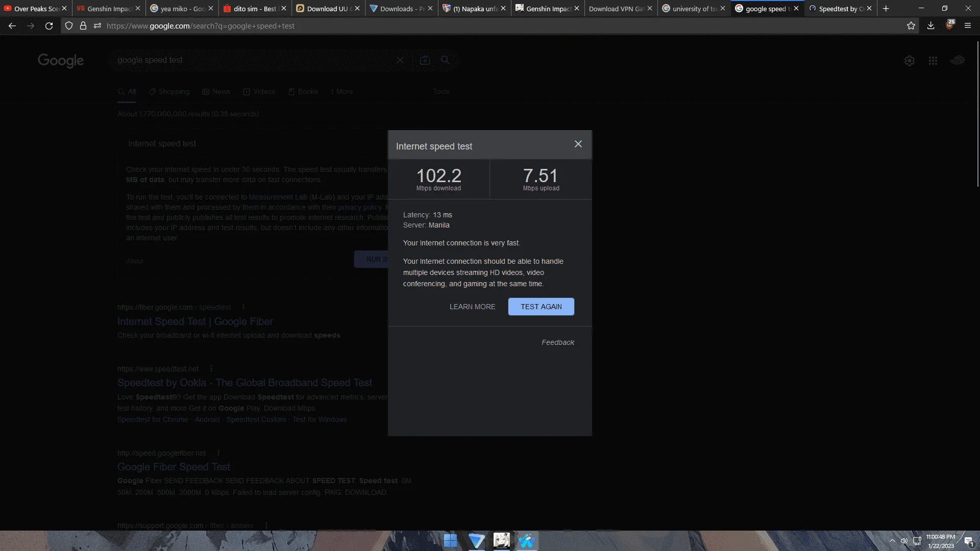This screenshot has width=980, height=551.
Task: Bookmark this page with the star icon
Action: point(911,26)
